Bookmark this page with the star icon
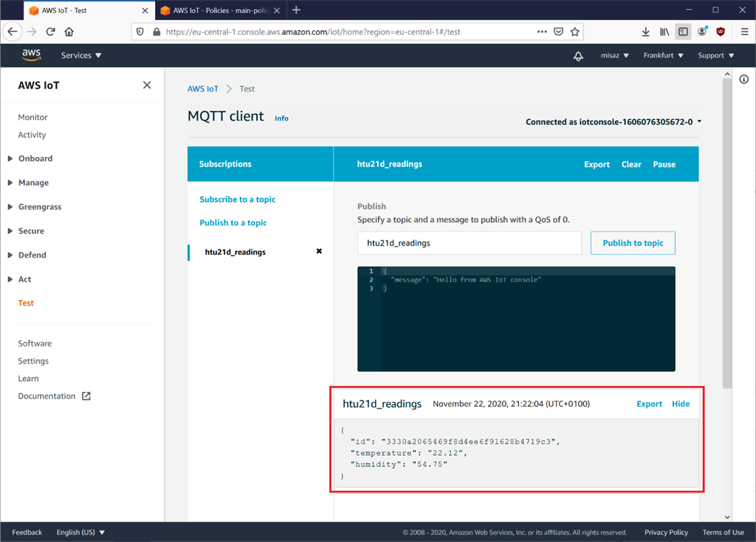The image size is (756, 542). (x=575, y=32)
